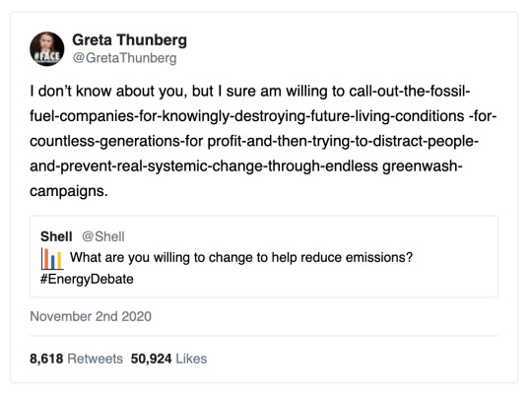Screen dimensions: 532x393
Task: View the 8,618 retweet count
Action: [x=46, y=359]
